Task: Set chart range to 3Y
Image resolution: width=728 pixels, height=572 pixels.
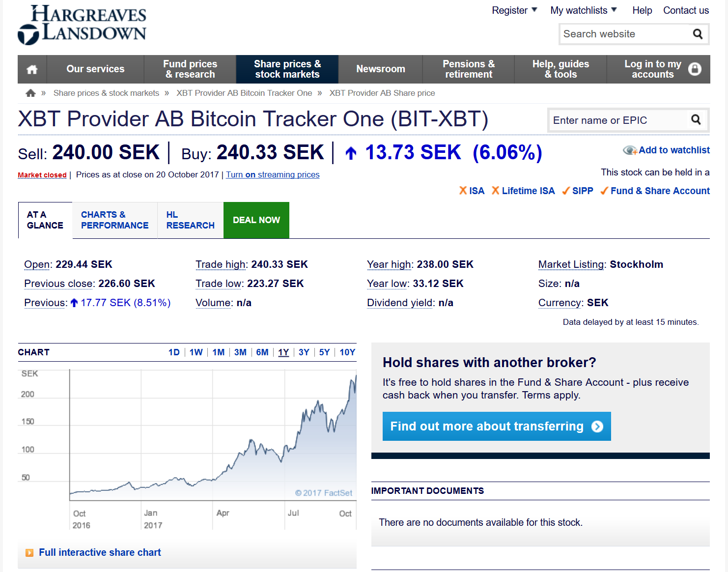Action: pyautogui.click(x=304, y=352)
